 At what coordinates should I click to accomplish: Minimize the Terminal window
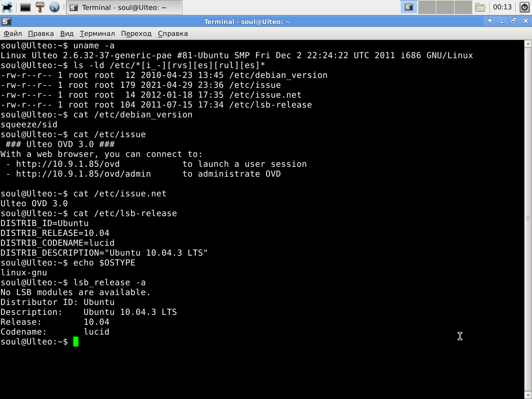[x=502, y=21]
